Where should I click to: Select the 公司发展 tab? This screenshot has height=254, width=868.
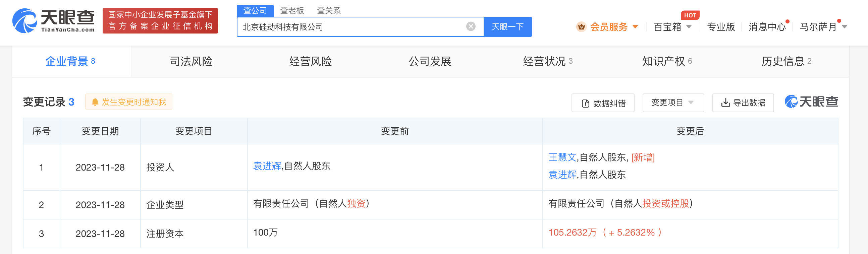coord(430,61)
